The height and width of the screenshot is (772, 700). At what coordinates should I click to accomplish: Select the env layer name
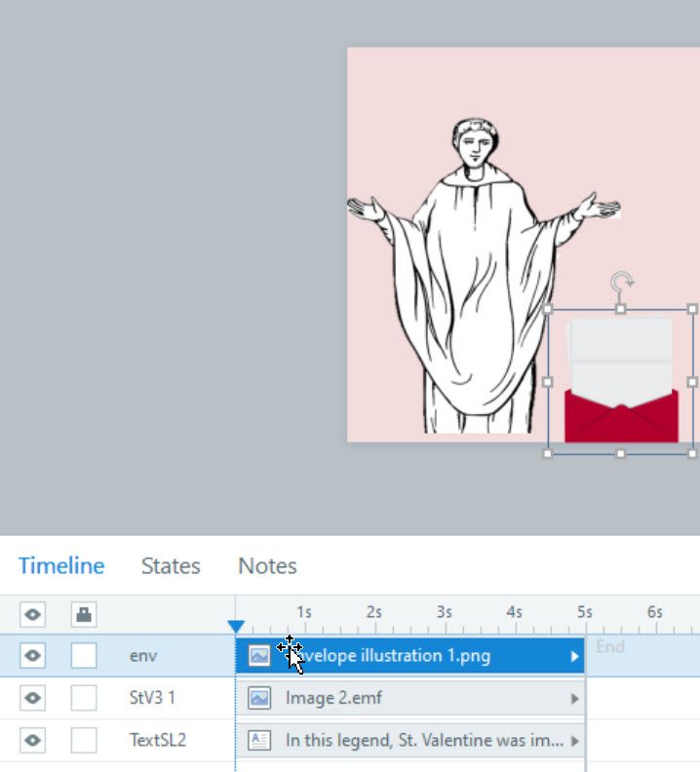[x=143, y=656]
